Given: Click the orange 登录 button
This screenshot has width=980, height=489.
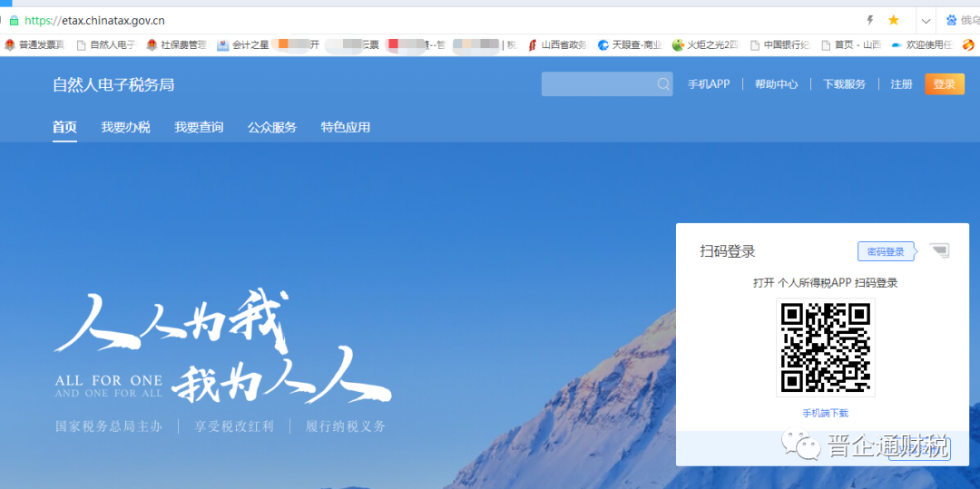Looking at the screenshot, I should tap(944, 84).
